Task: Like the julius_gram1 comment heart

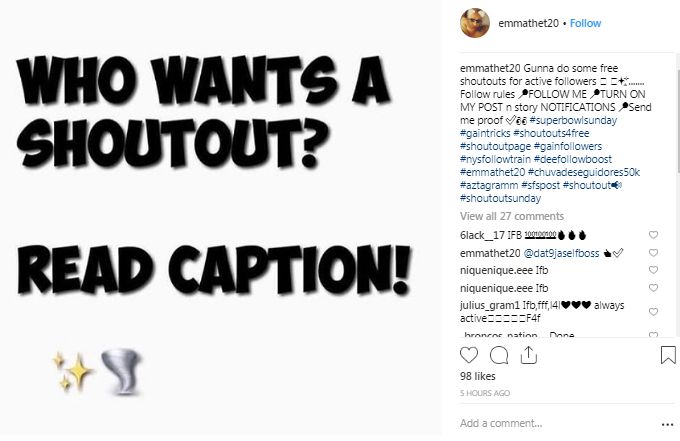Action: tap(653, 312)
